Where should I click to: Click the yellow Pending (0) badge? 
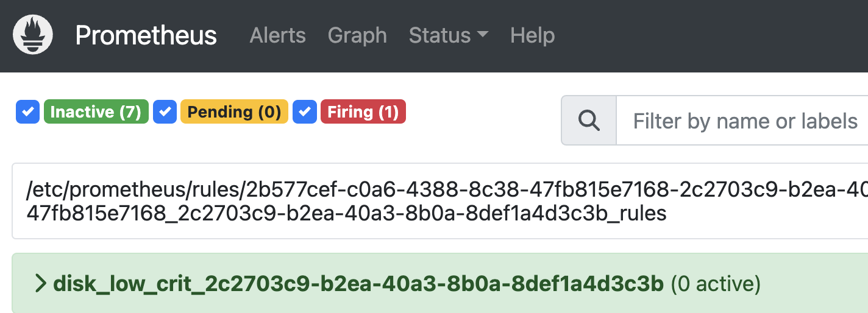[234, 112]
